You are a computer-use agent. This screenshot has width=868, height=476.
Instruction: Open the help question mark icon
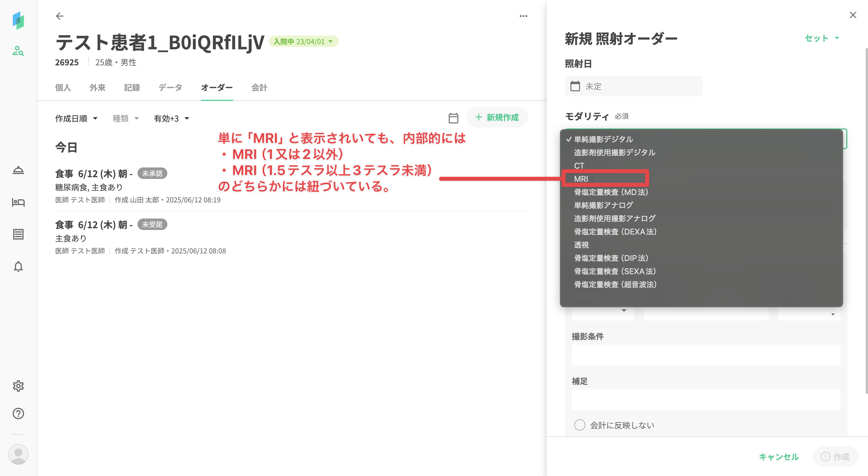click(x=18, y=413)
